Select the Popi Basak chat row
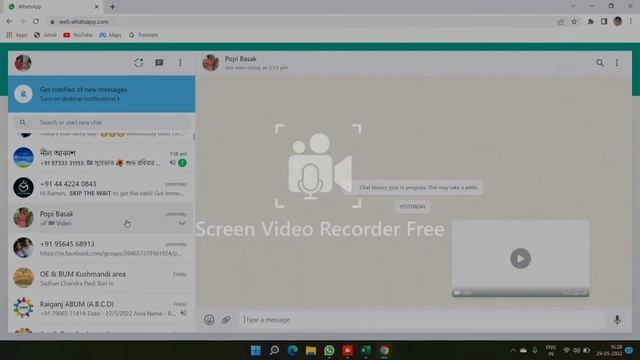Viewport: 640px width, 360px height. [x=102, y=218]
